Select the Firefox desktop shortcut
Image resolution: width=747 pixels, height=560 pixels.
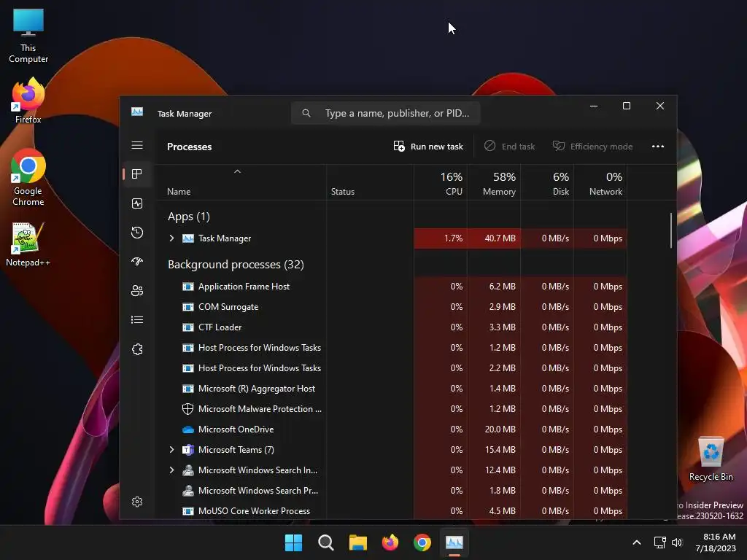(x=28, y=101)
